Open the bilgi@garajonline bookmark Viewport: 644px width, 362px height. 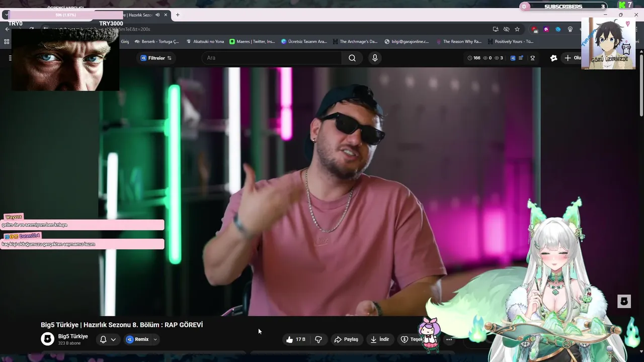pos(407,42)
